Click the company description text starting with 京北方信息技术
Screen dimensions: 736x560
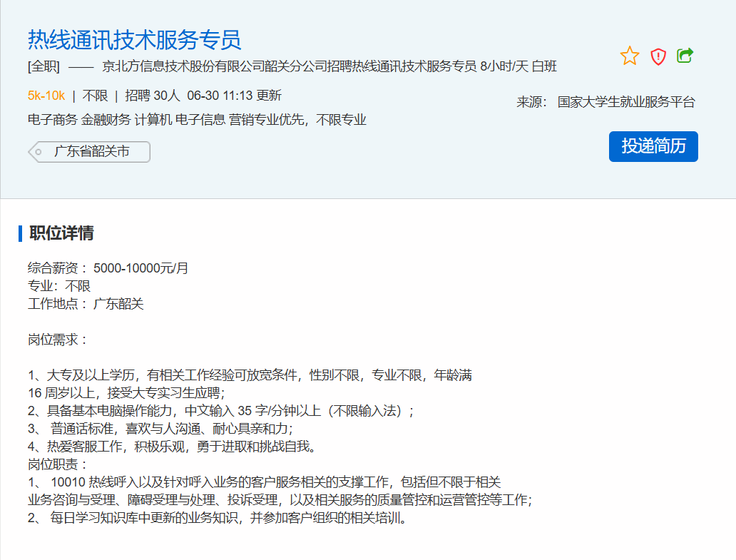(329, 67)
